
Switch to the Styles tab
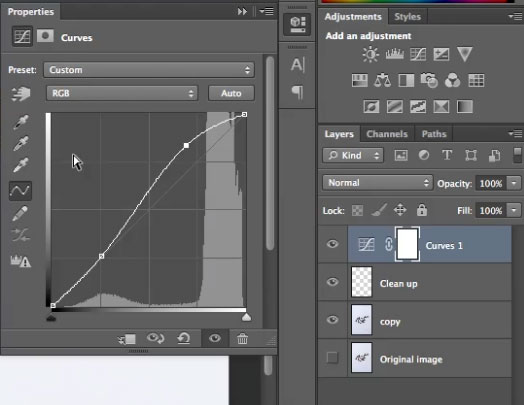tap(407, 16)
